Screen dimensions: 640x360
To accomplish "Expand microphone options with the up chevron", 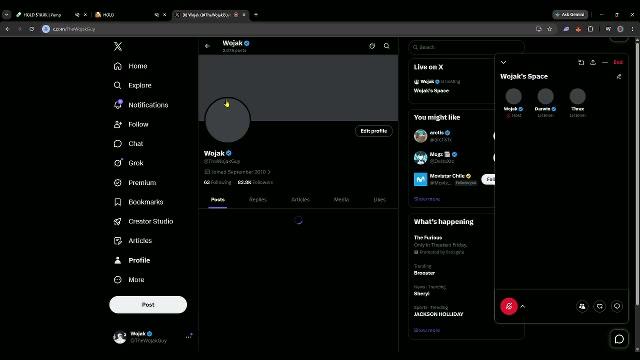I will (x=523, y=307).
